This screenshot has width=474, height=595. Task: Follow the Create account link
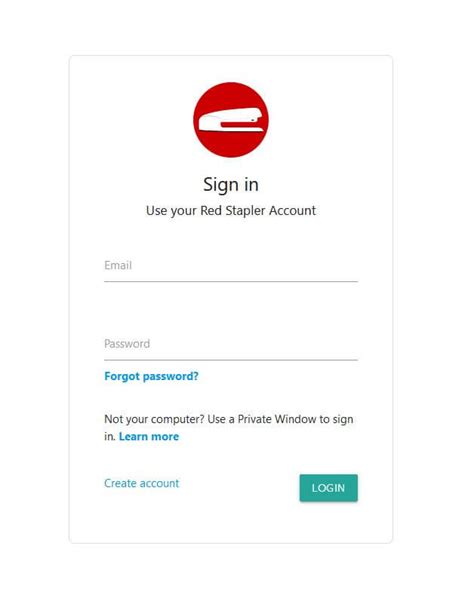[142, 483]
